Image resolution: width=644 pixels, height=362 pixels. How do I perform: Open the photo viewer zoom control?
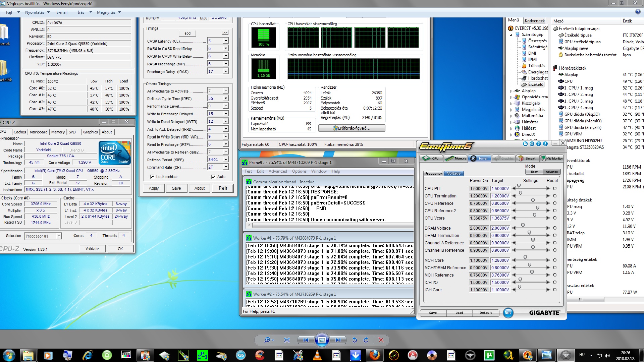pyautogui.click(x=269, y=340)
